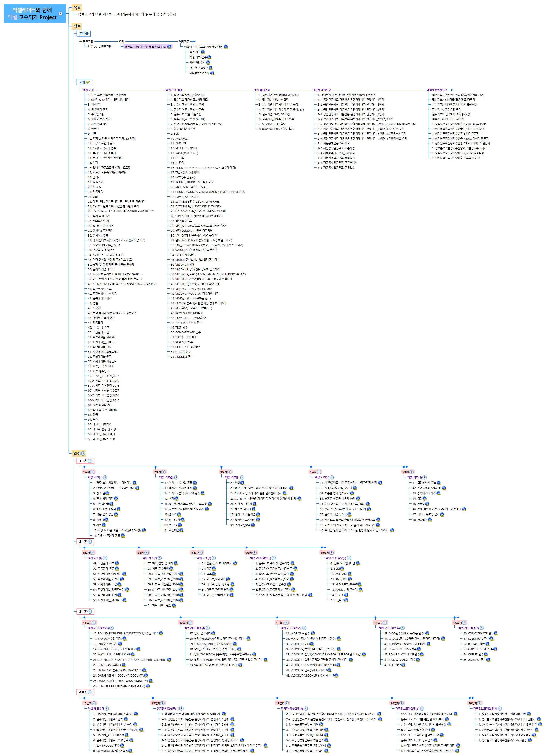Screen dimensions: 549x756
Task: Click clock icon on the central Project topic
Action: [60, 14]
